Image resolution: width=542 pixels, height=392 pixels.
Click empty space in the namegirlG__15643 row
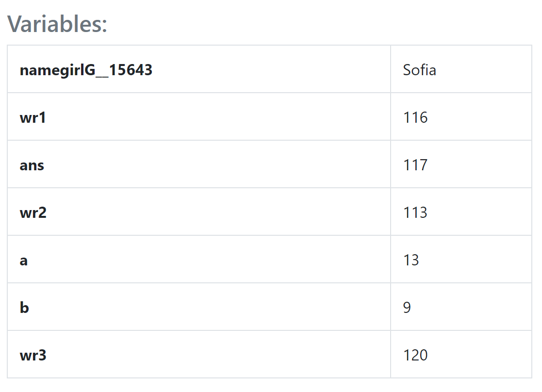271,70
